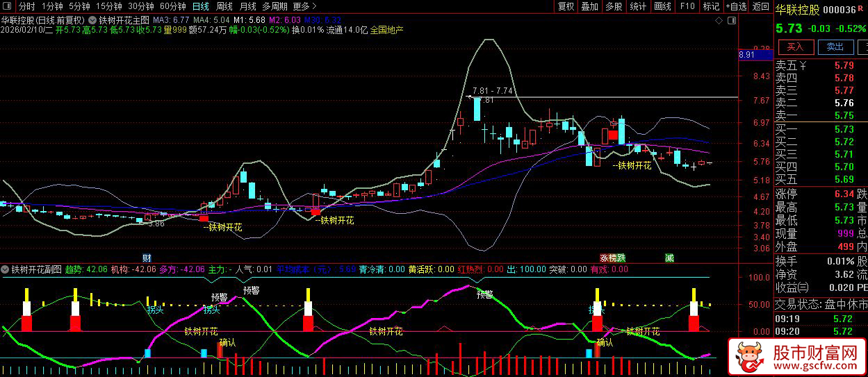Viewport: 868px width, 377px height.
Task: Click the 外盘 499 value
Action: pyautogui.click(x=846, y=247)
